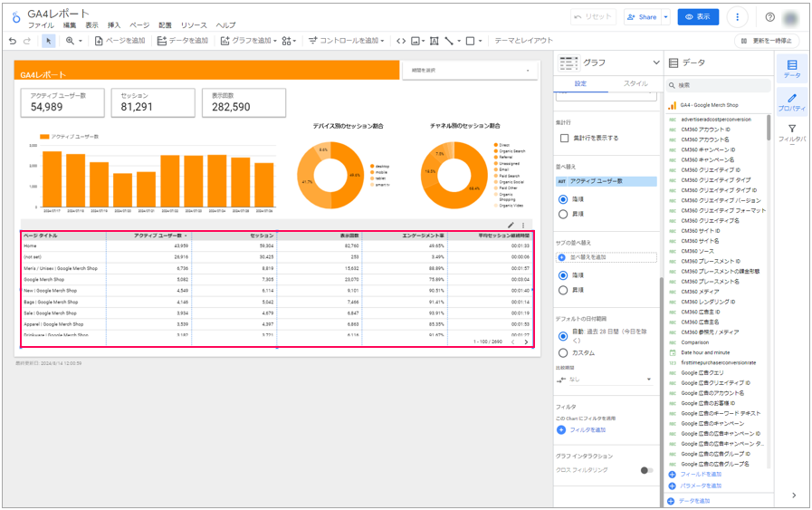
Task: Select 昇順 under サブの並べ替え
Action: click(563, 290)
